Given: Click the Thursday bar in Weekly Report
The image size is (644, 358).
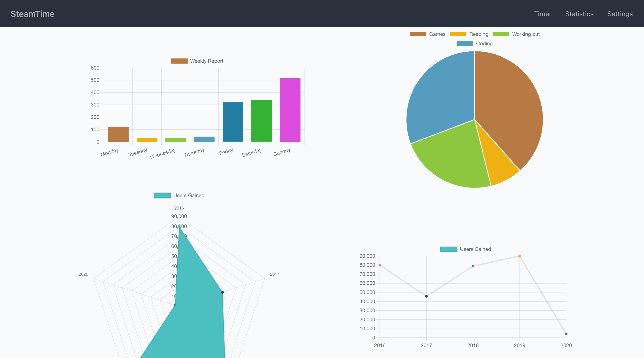Looking at the screenshot, I should tap(204, 139).
